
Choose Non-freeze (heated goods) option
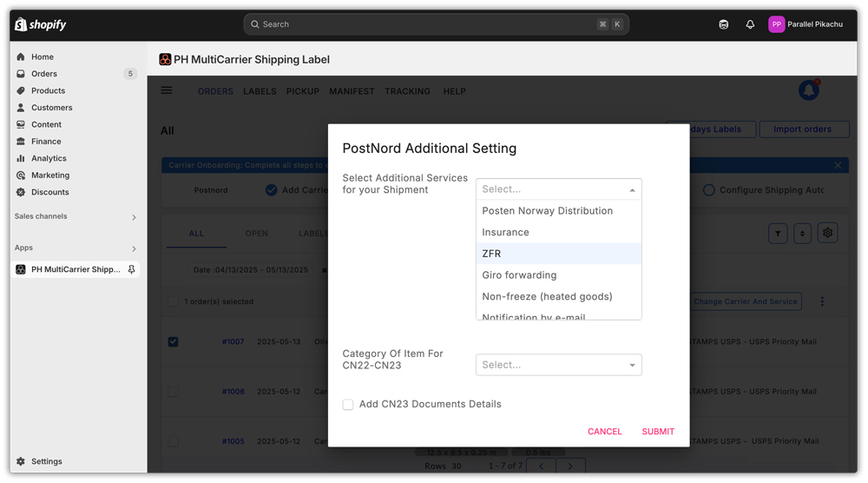point(558,296)
